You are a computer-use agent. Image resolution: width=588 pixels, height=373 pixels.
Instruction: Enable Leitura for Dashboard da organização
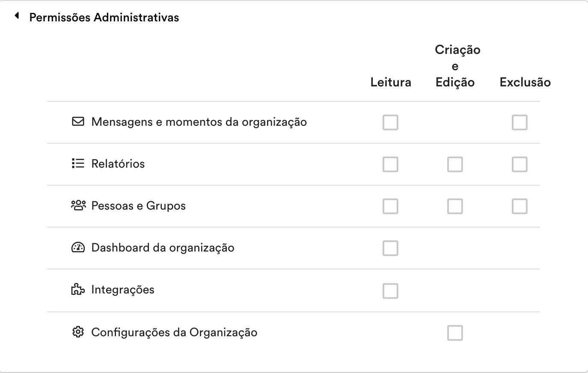coord(390,248)
